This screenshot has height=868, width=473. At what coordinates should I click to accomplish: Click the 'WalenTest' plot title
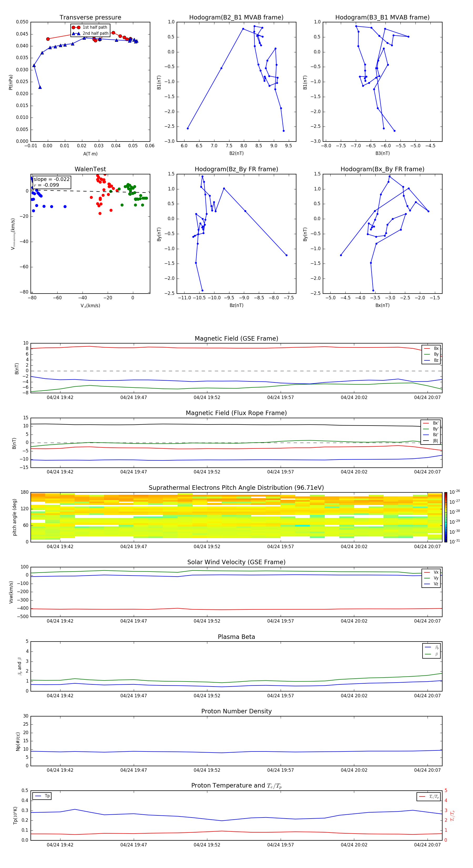coord(90,169)
